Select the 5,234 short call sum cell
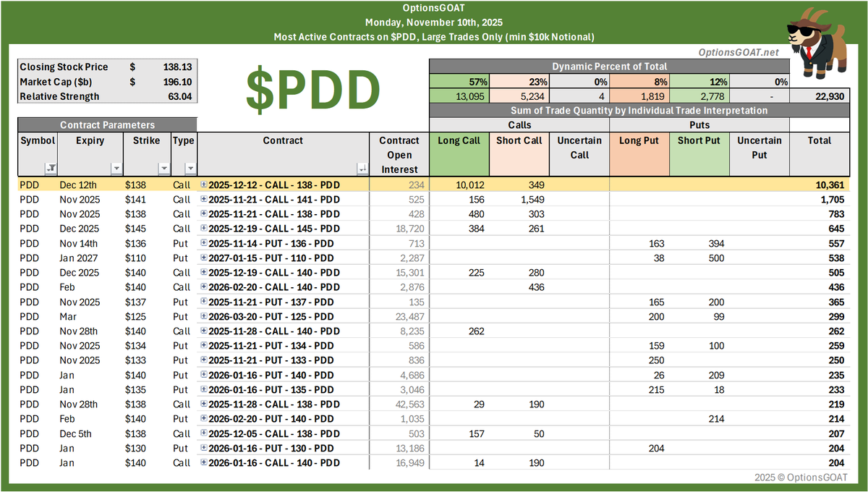 coord(519,96)
